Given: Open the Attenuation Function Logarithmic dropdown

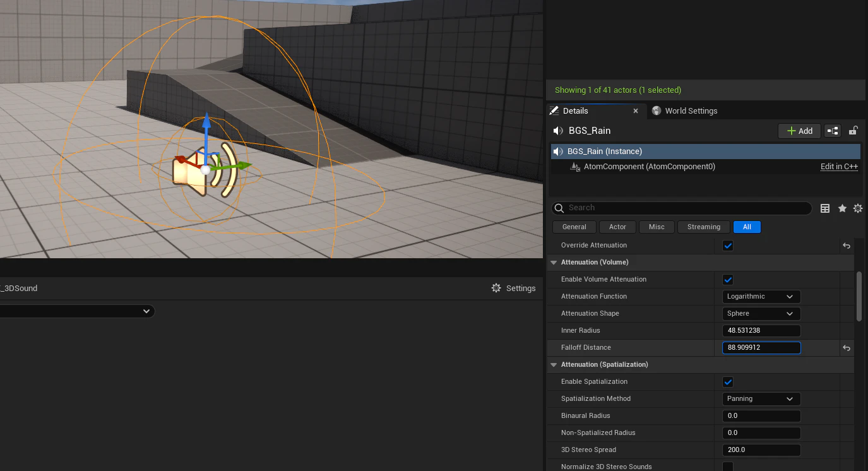Looking at the screenshot, I should [761, 297].
